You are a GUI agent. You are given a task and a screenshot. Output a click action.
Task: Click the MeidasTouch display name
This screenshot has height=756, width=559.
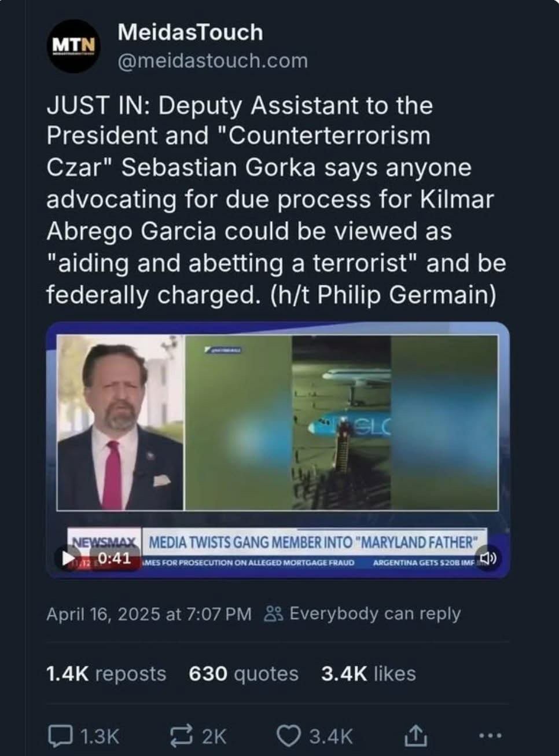pyautogui.click(x=190, y=32)
